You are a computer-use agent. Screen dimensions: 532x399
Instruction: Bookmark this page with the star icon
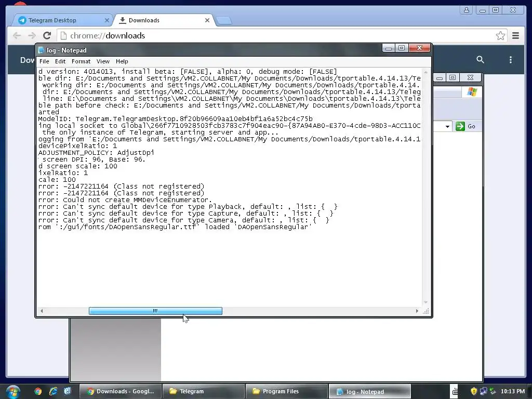click(500, 36)
